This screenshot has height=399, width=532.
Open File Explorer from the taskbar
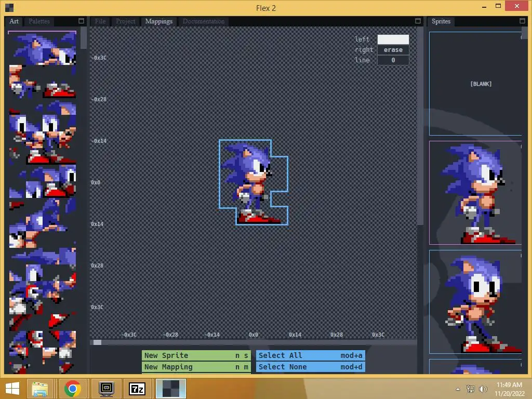tap(39, 389)
